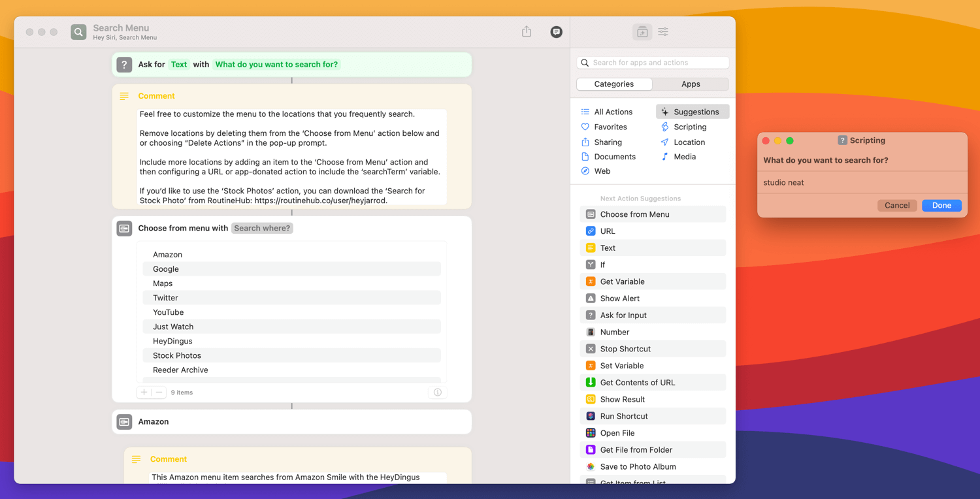Click the Choose from menu action icon
The height and width of the screenshot is (499, 980).
tap(124, 228)
